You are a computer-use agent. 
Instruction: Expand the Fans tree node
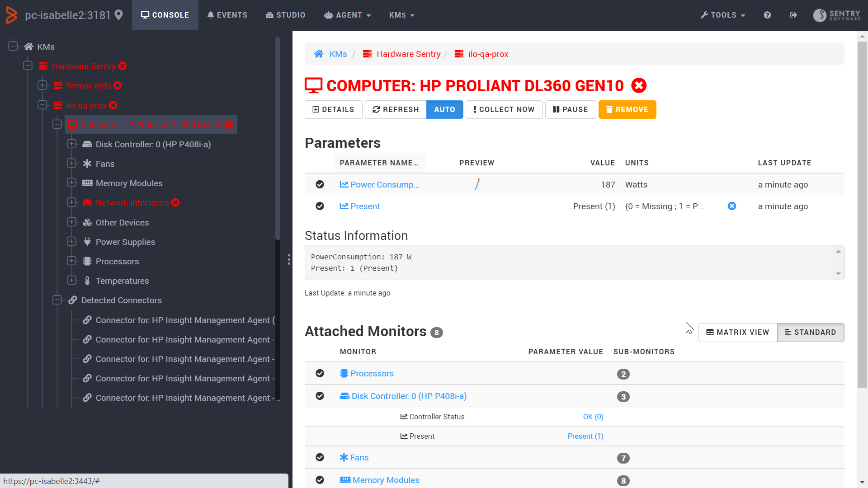(71, 163)
